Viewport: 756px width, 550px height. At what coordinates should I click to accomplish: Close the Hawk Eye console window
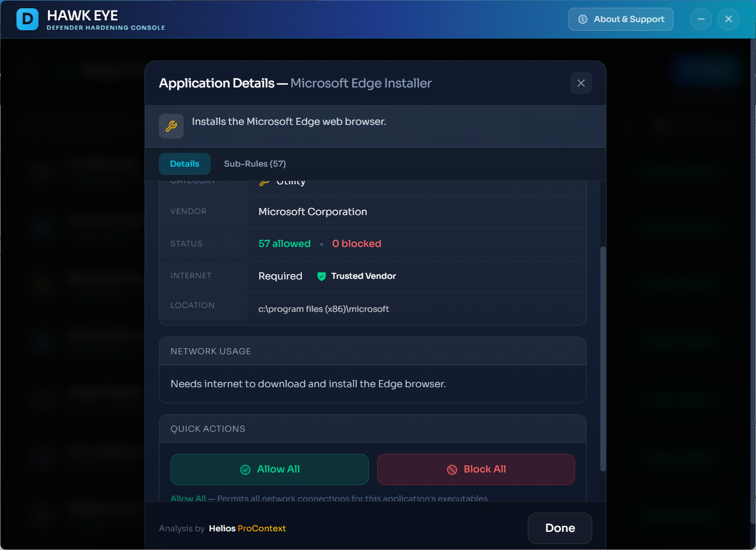click(729, 19)
